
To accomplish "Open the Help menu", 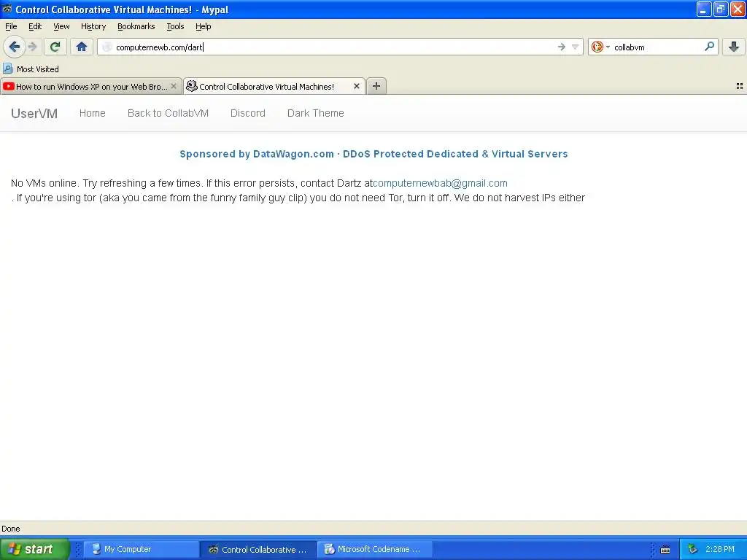I will 203,26.
